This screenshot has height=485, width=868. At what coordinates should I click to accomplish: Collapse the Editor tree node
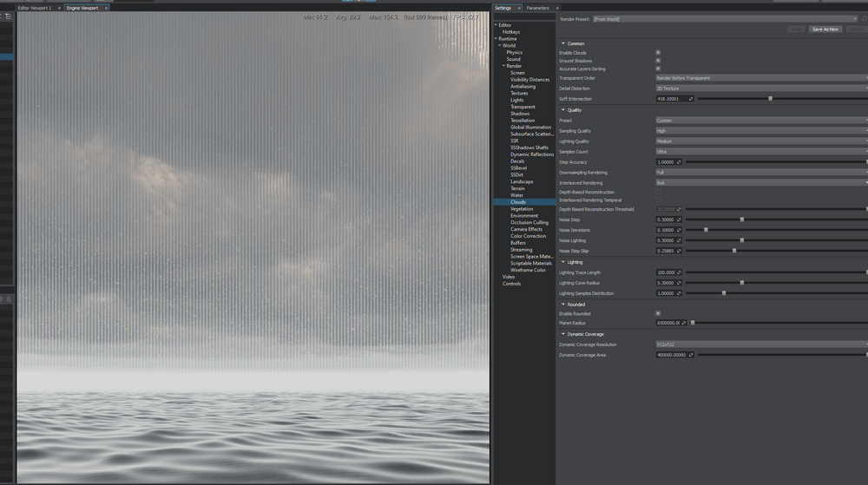[x=496, y=25]
